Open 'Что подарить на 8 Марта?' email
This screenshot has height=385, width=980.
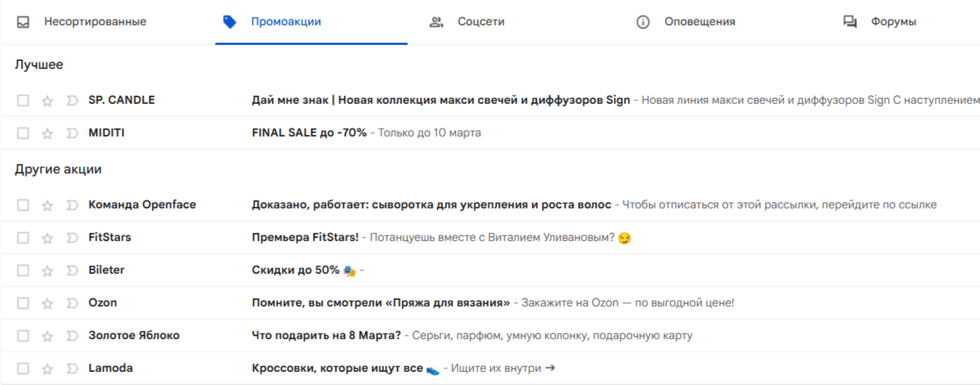click(326, 336)
